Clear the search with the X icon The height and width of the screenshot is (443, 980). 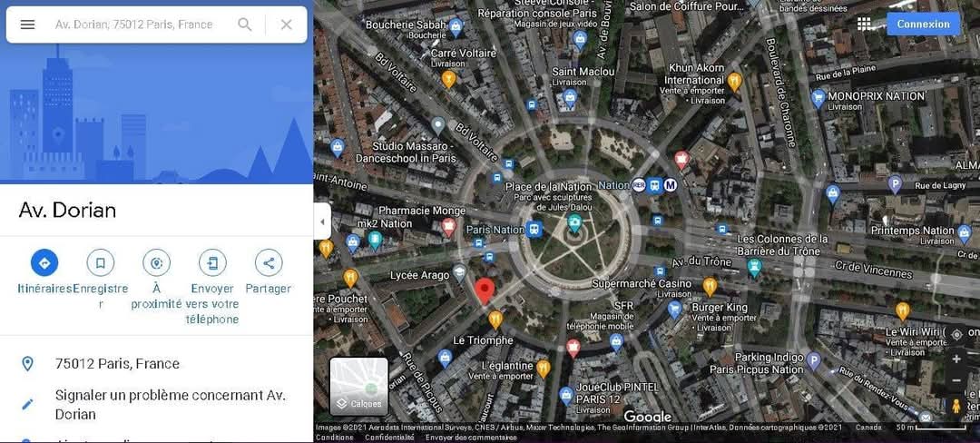[286, 25]
